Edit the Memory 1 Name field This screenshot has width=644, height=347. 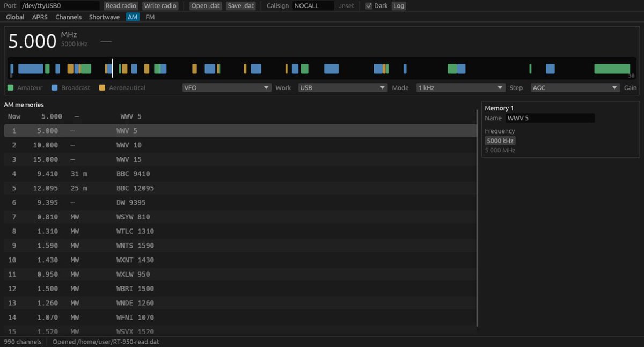click(550, 118)
